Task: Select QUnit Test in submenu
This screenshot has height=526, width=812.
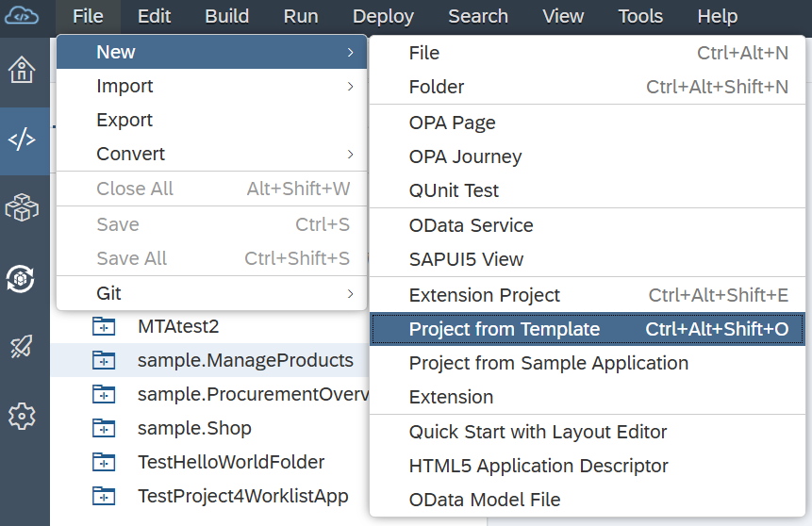Action: click(588, 190)
